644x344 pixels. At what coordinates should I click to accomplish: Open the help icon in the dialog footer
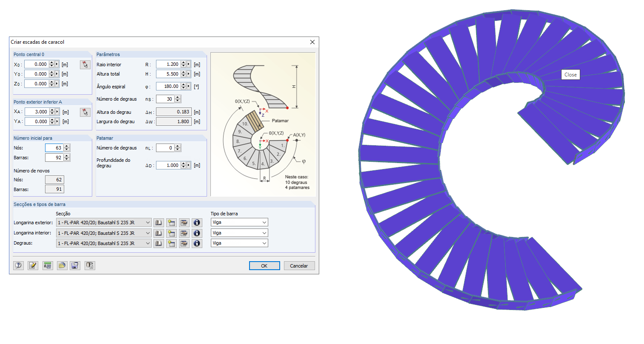coord(18,265)
